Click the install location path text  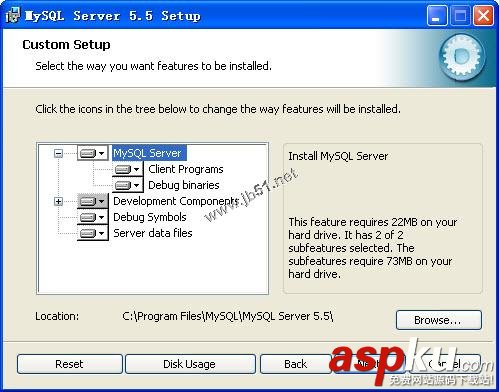coord(228,316)
